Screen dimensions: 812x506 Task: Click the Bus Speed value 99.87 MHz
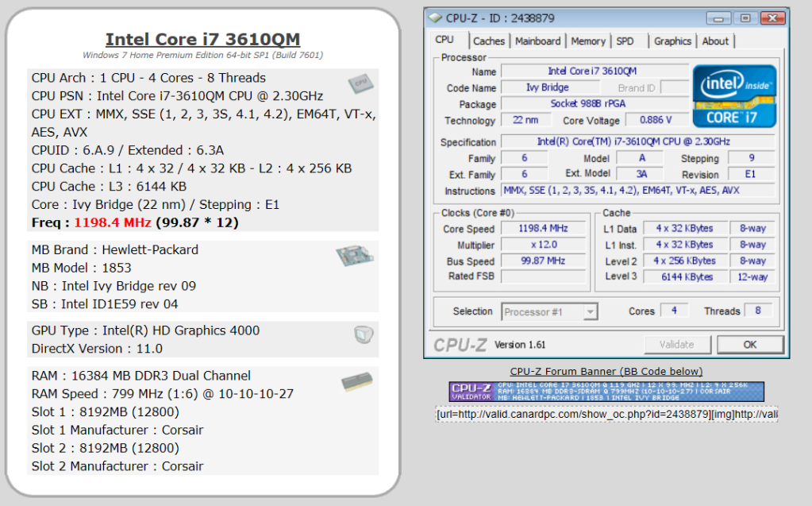tap(543, 261)
